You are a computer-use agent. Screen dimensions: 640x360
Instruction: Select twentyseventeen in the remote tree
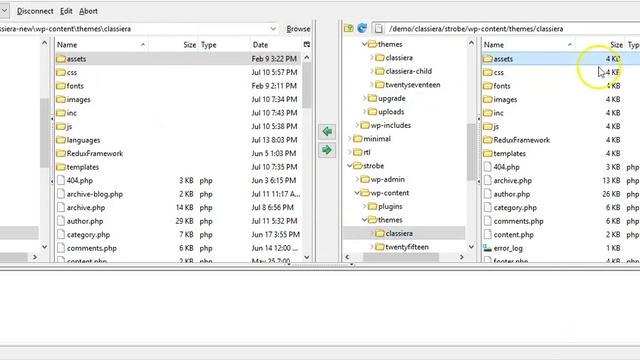[x=413, y=85]
